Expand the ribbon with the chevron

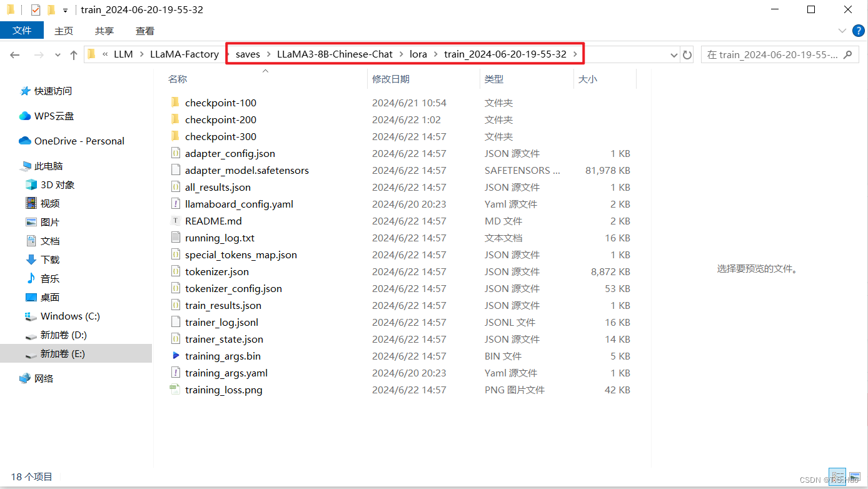(x=842, y=31)
